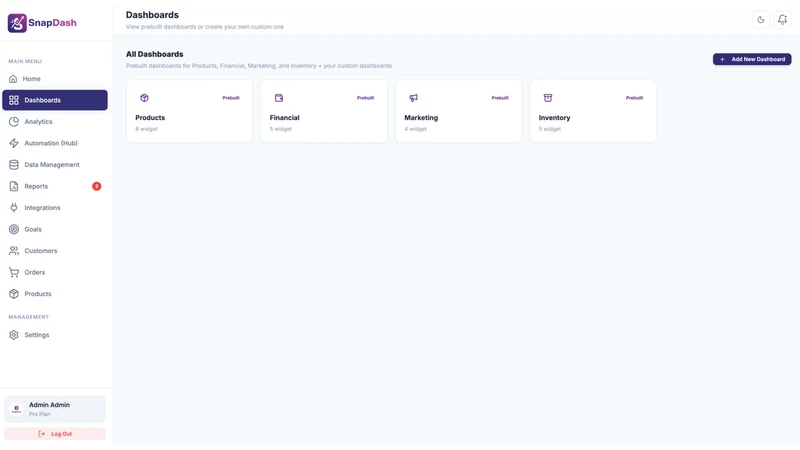
Task: Click the plus icon in Add New Dashboard
Action: tap(722, 59)
